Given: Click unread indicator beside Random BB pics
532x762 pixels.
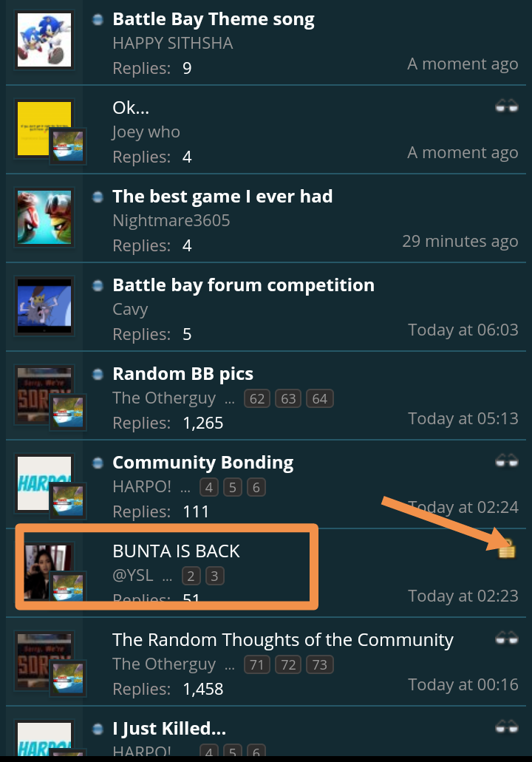Looking at the screenshot, I should tap(98, 374).
